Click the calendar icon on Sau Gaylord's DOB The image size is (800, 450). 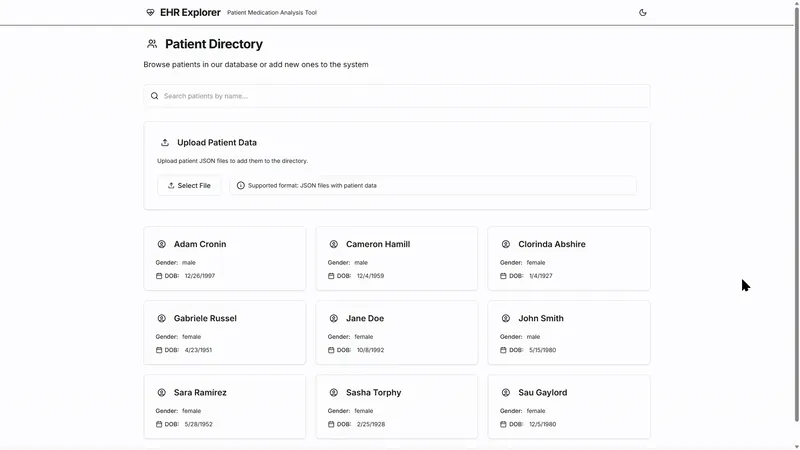[x=503, y=424]
